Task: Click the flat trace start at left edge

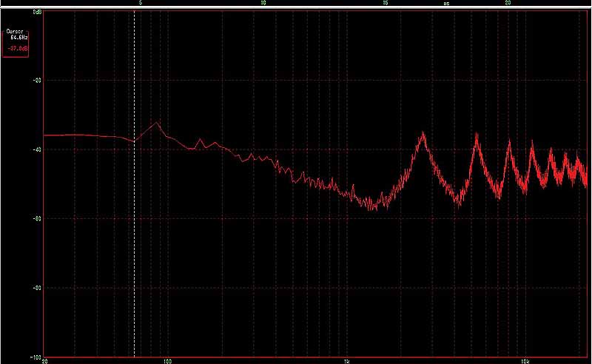Action: coord(47,135)
